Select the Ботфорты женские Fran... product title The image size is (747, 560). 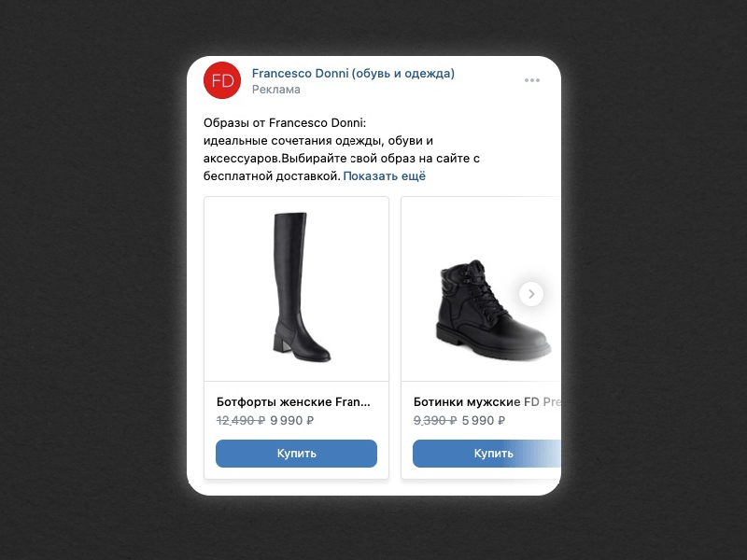coord(293,402)
